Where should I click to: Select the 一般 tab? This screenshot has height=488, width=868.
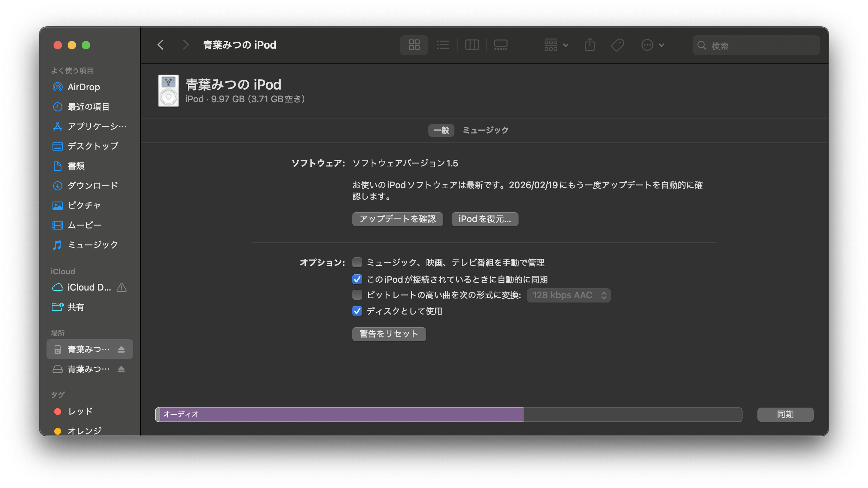(x=441, y=130)
